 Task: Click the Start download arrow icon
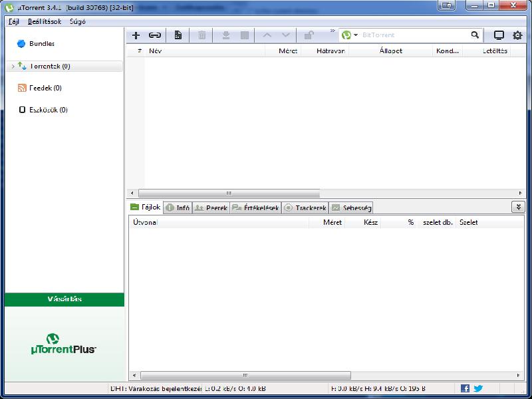click(x=226, y=35)
